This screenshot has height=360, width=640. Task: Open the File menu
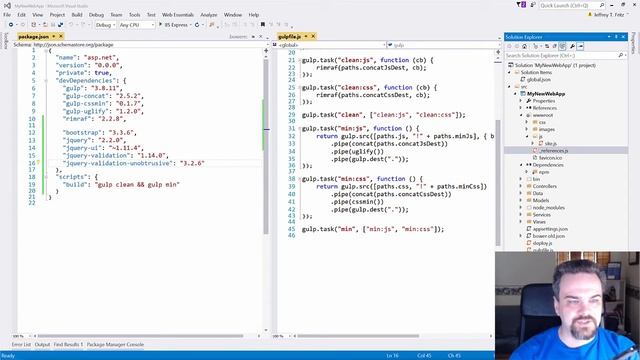pos(7,15)
